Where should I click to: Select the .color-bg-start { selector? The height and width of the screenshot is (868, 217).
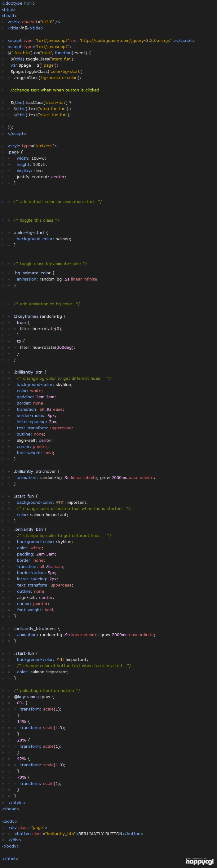point(31,233)
